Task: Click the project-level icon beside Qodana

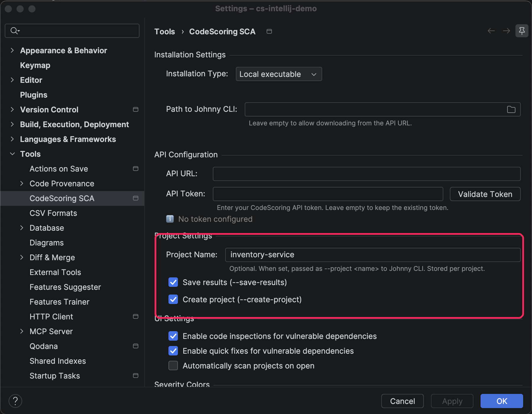Action: pyautogui.click(x=136, y=346)
